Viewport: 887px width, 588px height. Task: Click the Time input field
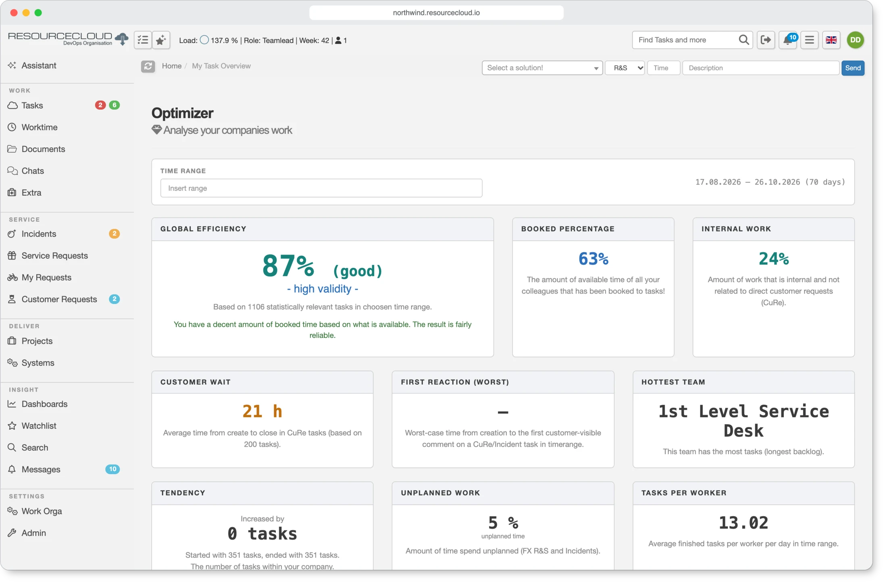tap(664, 68)
